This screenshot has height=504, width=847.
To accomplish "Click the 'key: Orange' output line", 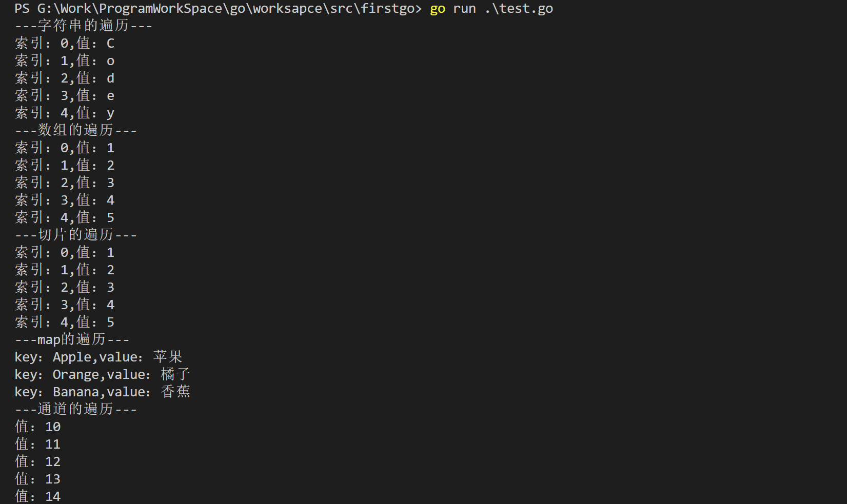I will 102,374.
